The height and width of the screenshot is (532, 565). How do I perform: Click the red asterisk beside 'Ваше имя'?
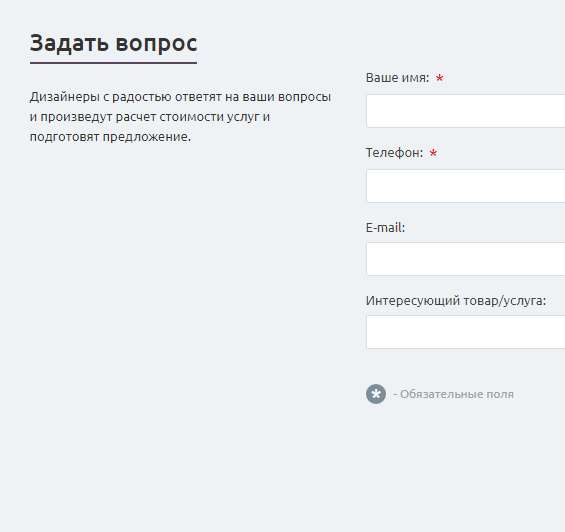[x=439, y=78]
